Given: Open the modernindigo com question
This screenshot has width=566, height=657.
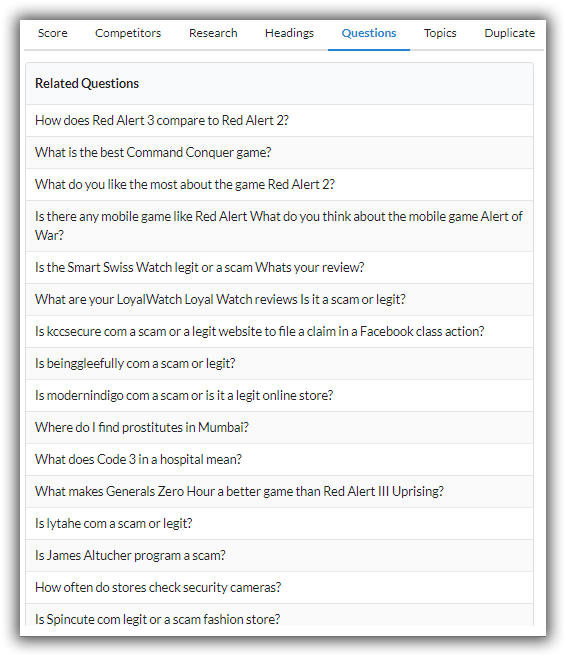Looking at the screenshot, I should [x=279, y=396].
